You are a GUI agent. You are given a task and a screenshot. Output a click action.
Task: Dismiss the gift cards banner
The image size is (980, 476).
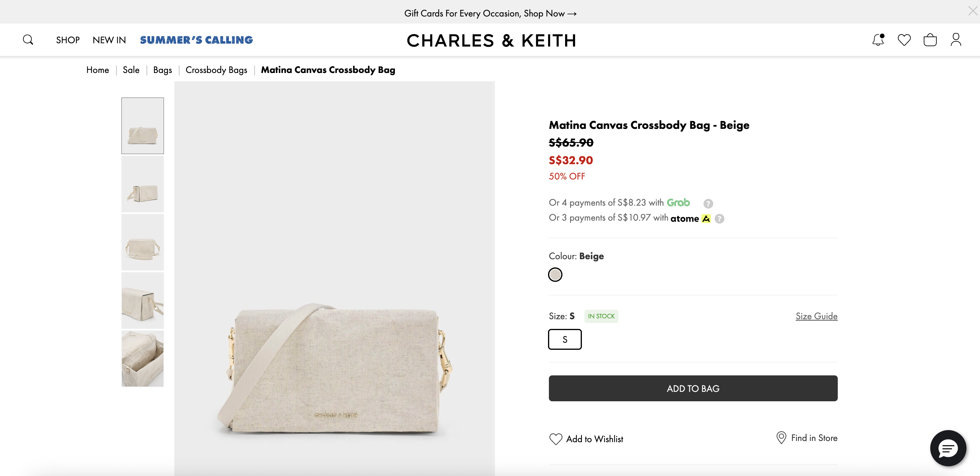pos(972,11)
